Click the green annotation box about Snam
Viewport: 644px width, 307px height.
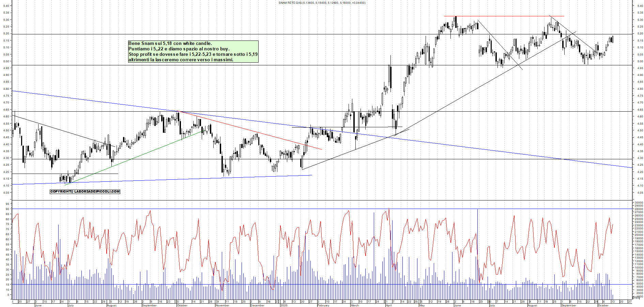(x=193, y=52)
